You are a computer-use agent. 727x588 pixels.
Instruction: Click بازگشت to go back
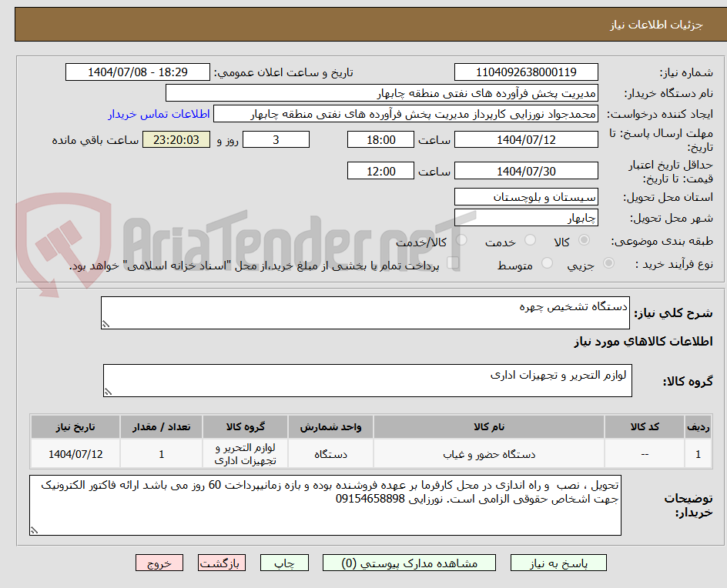(221, 563)
